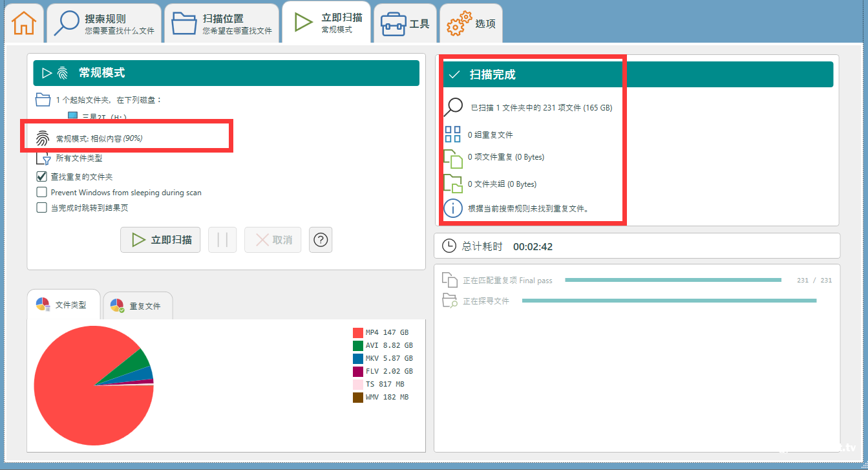Image resolution: width=868 pixels, height=470 pixels.
Task: Click the magnifier icon for 已扫描 files
Action: tap(453, 107)
